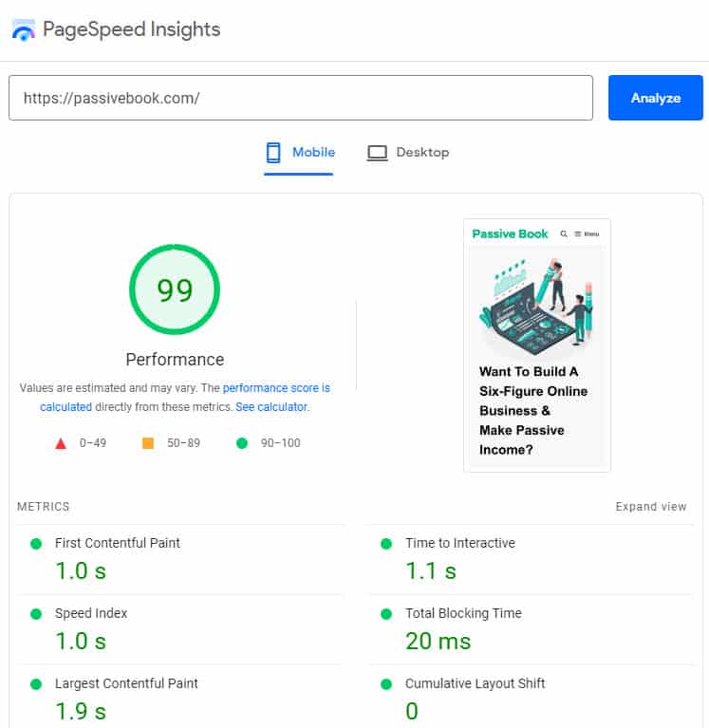
Task: Open the 'calculated' link text
Action: (x=65, y=407)
